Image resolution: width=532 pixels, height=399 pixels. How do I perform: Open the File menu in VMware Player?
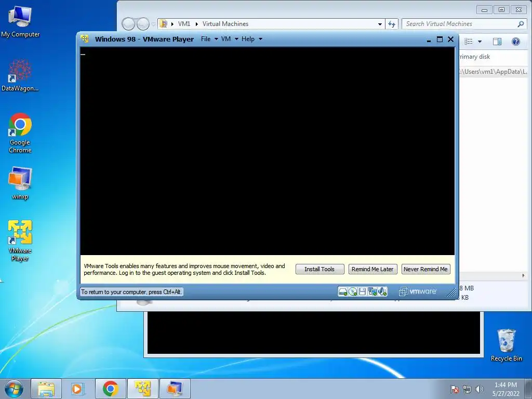pyautogui.click(x=206, y=39)
